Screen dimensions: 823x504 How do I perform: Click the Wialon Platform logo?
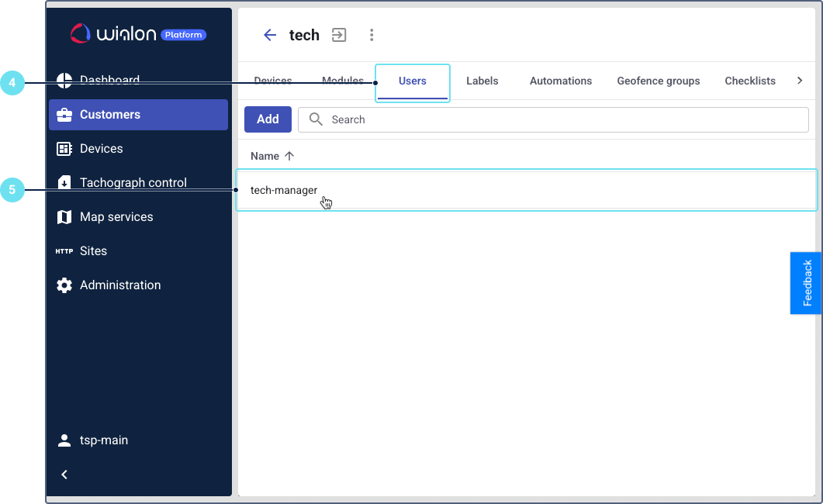(x=139, y=33)
